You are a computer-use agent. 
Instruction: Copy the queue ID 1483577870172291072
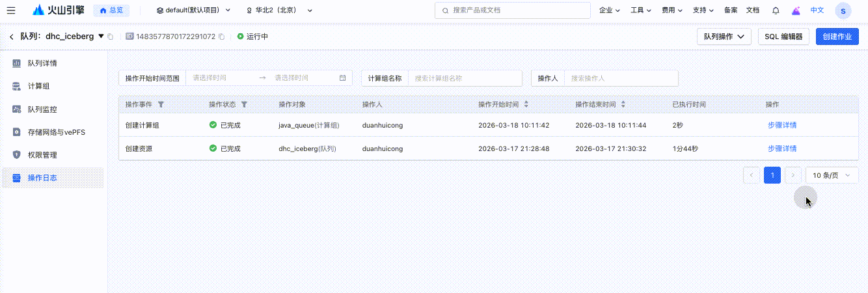click(x=222, y=36)
